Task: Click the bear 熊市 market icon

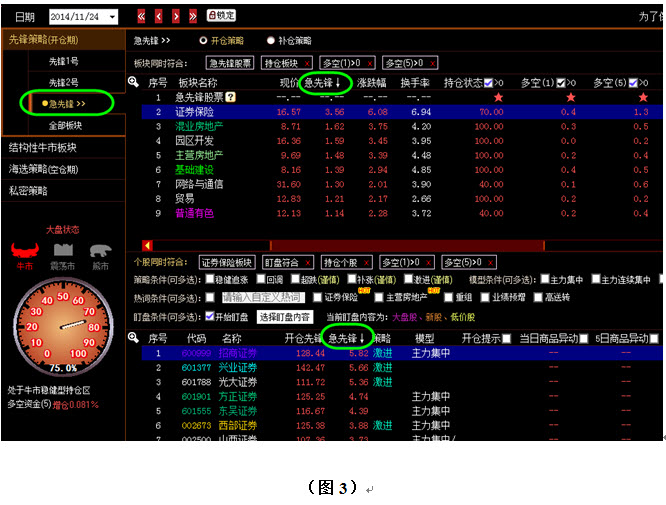Action: click(x=100, y=250)
